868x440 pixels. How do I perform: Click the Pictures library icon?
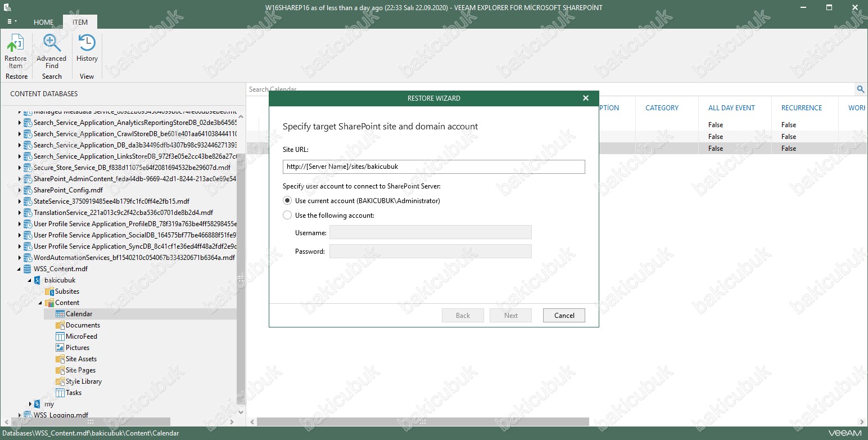tap(60, 348)
